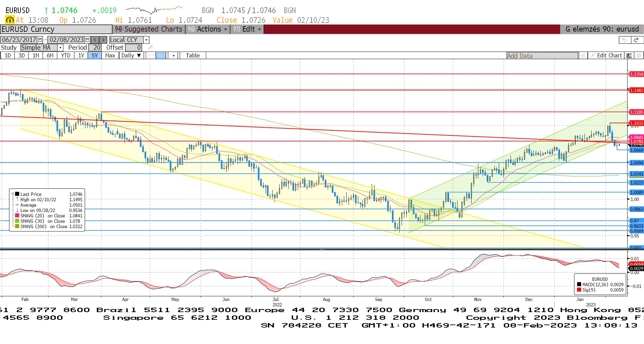This screenshot has width=644, height=344.
Task: Select the 1M range tab
Action: (36, 55)
